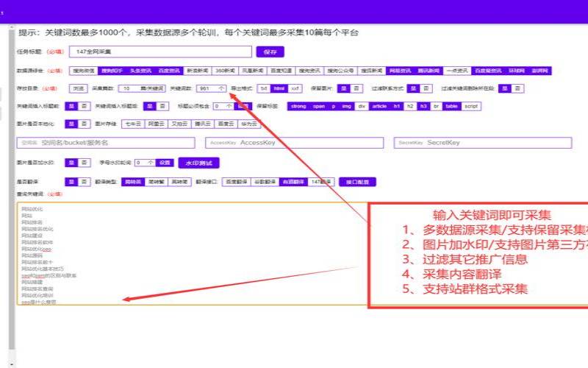This screenshot has height=368, width=588.
Task: Set 是否翻译 translate option to 否
Action: (84, 182)
